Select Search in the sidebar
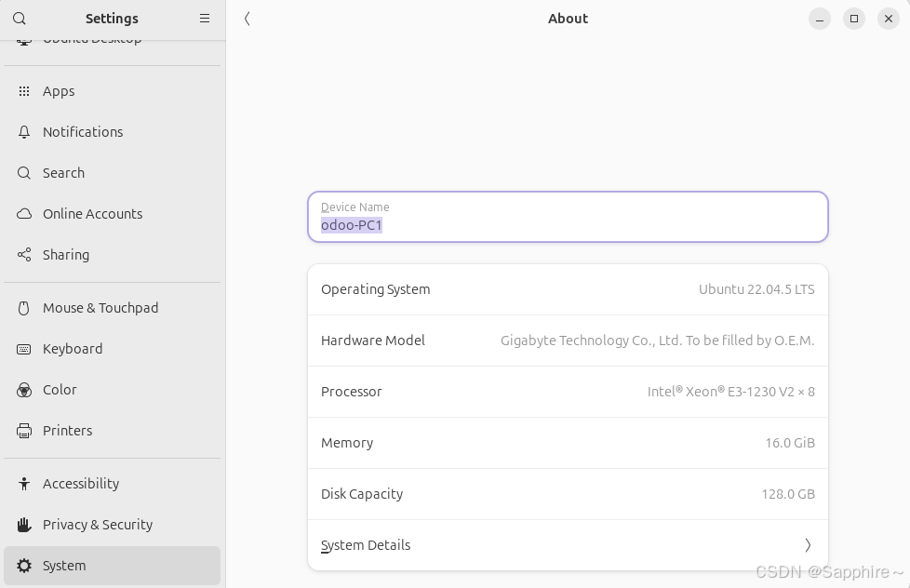This screenshot has height=588, width=910. click(x=63, y=173)
